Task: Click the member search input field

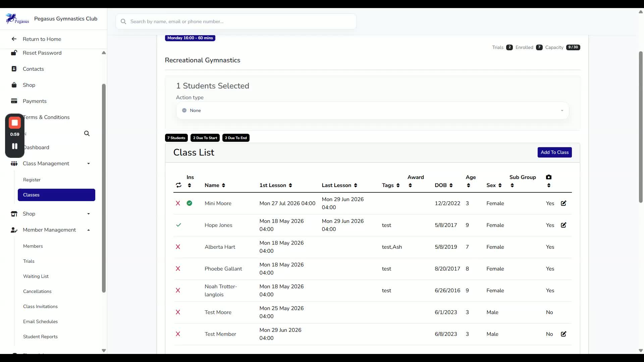Action: tap(236, 21)
